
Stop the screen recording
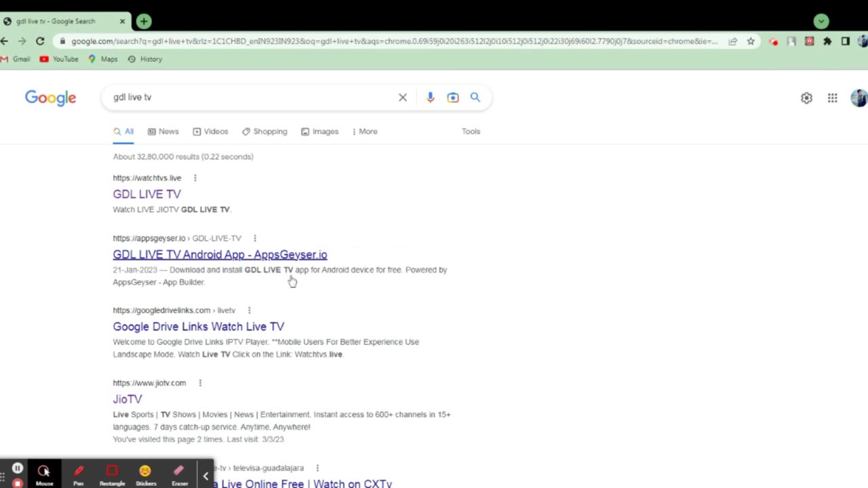pyautogui.click(x=18, y=483)
